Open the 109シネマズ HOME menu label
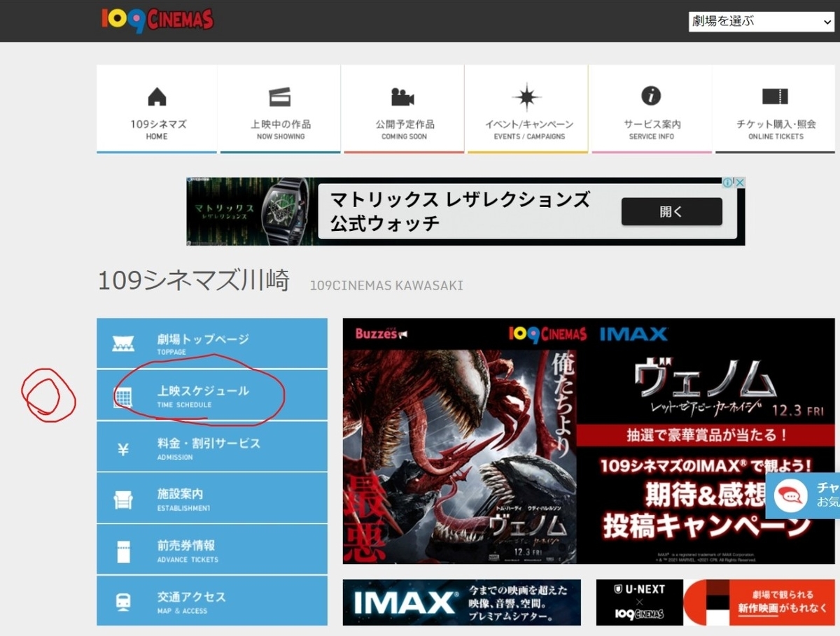This screenshot has height=636, width=840. coord(158,129)
